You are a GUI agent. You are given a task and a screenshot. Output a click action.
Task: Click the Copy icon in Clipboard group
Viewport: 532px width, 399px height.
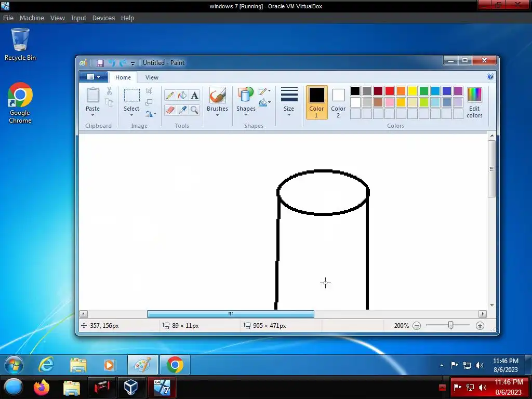click(109, 102)
